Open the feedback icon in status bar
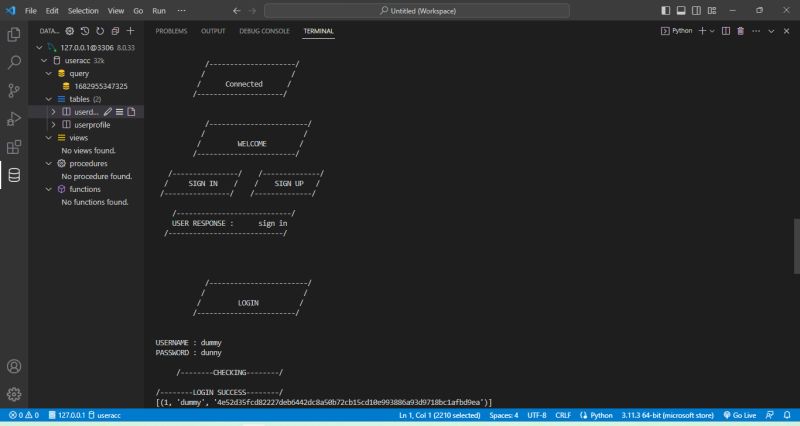Viewport: 800px width, 426px height. [x=769, y=415]
